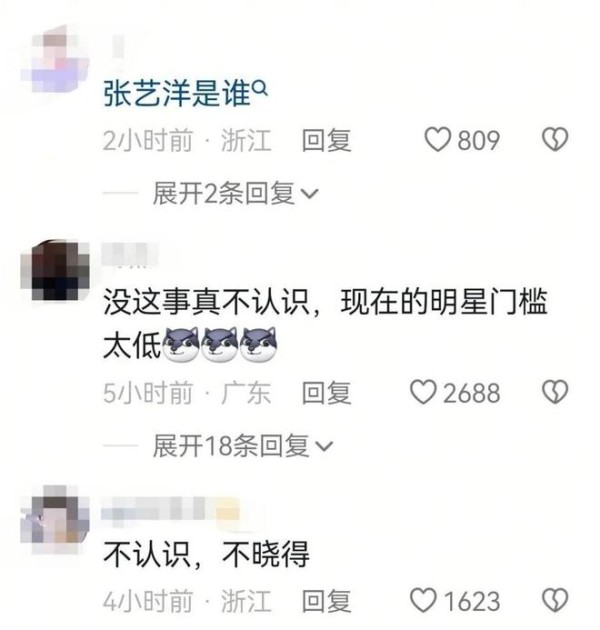The image size is (600, 630).
Task: Like the 张艺洋是谁 comment with 809 likes
Action: coord(438,140)
